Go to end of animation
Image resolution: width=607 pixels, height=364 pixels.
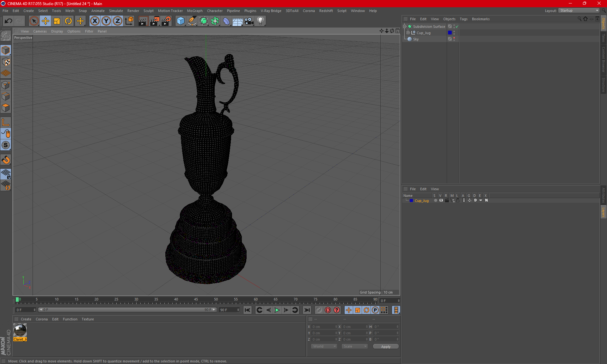pyautogui.click(x=307, y=310)
